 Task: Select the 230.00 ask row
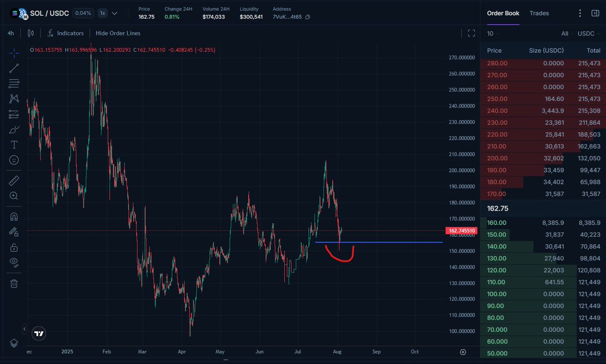pyautogui.click(x=543, y=123)
